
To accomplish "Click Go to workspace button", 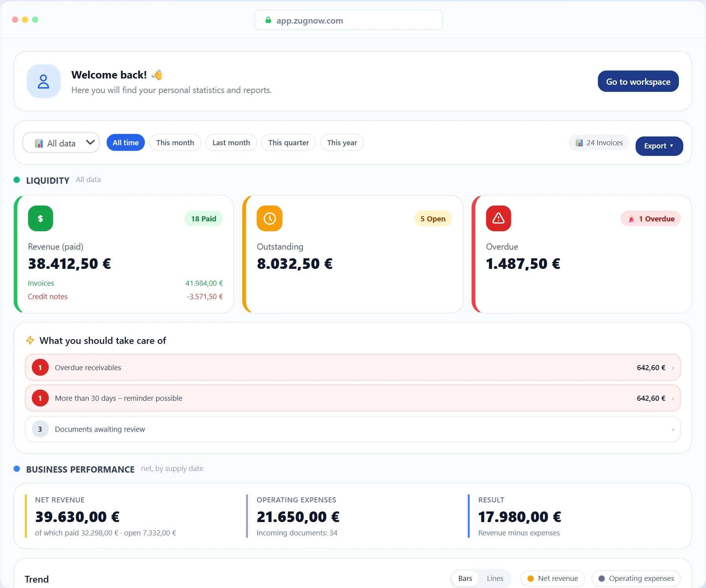I will coord(638,81).
